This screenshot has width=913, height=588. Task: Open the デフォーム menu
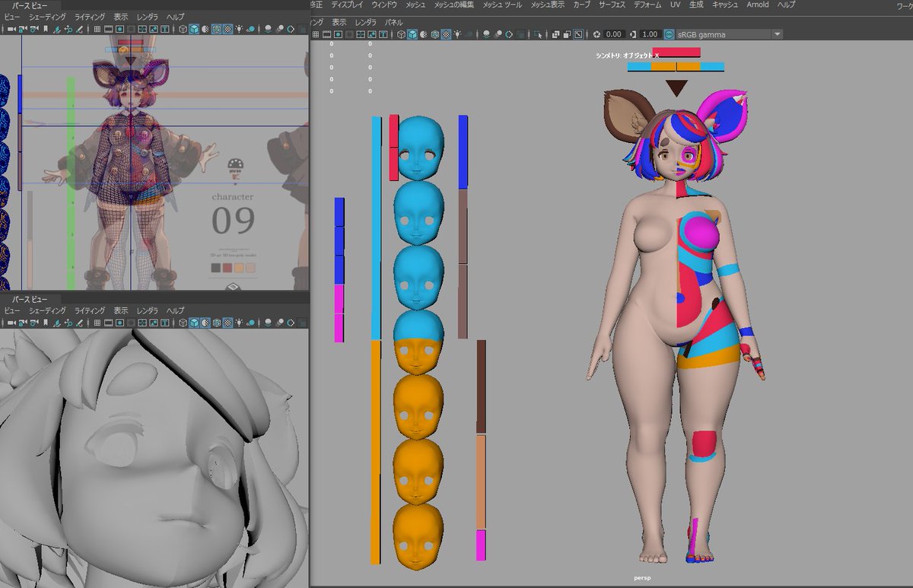[x=647, y=5]
